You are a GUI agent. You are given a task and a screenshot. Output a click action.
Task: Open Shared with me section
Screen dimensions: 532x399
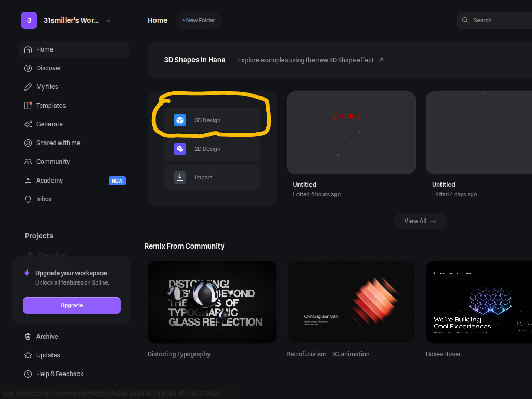pos(74,143)
